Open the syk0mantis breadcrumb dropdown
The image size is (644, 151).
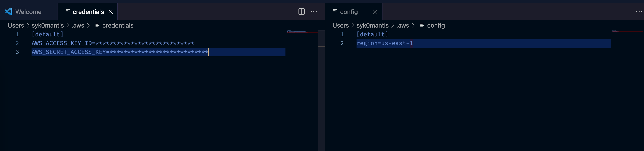tap(48, 25)
